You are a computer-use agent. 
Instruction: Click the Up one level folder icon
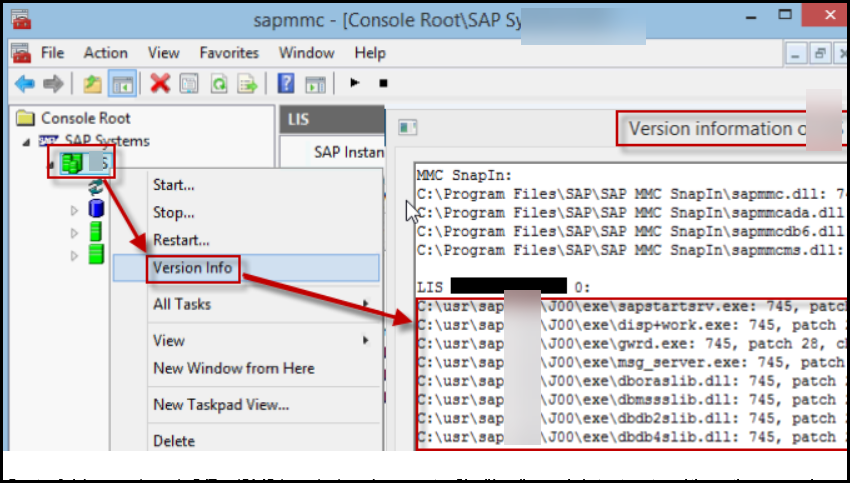92,84
